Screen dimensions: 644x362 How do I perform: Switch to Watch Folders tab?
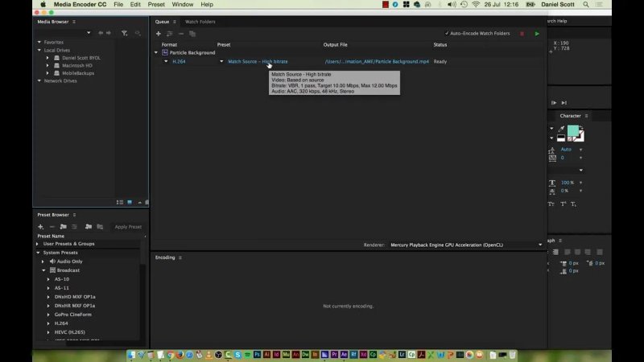point(200,22)
